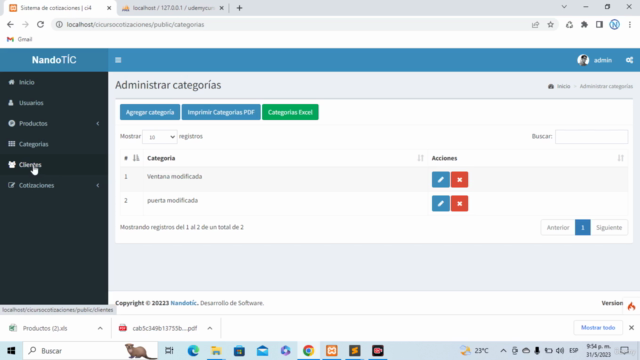Expand options for the PDF download
This screenshot has width=640, height=360.
(x=210, y=328)
